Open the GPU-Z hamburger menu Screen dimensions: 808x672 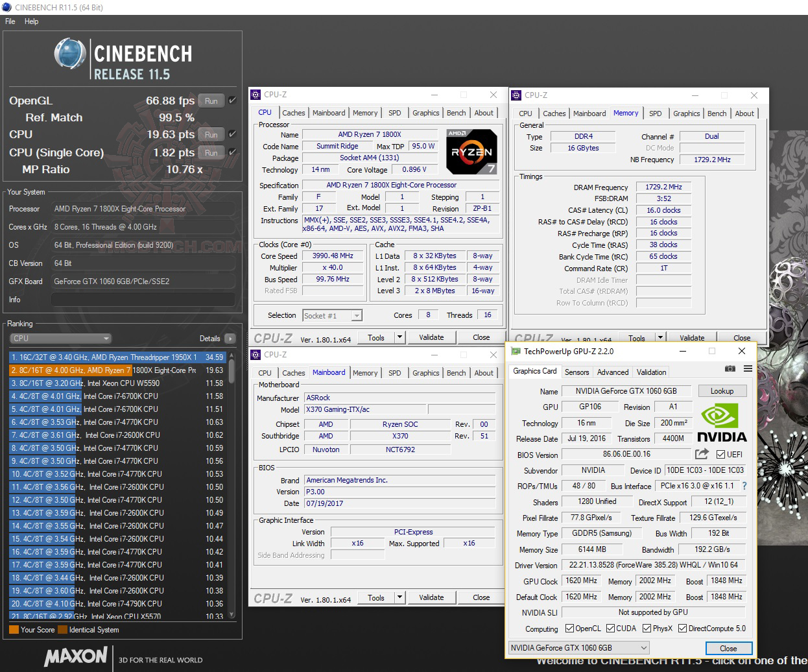coord(748,368)
